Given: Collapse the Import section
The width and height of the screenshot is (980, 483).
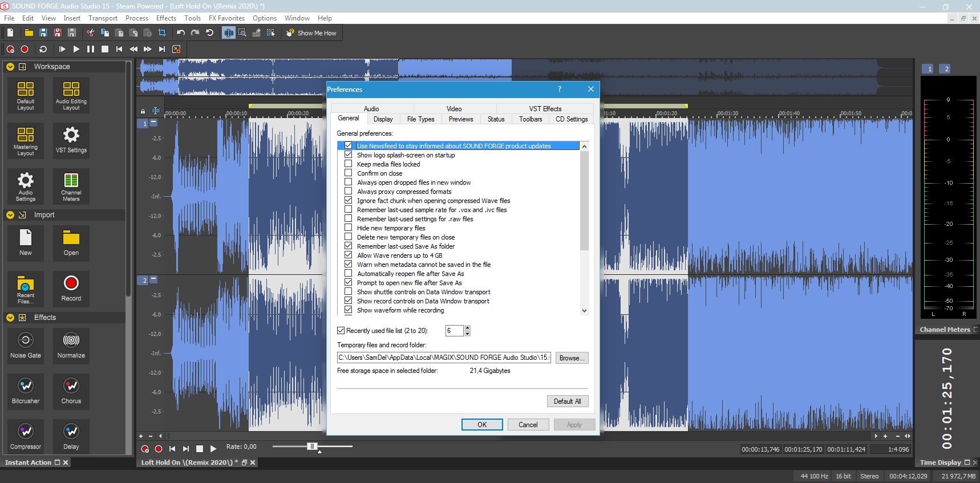Looking at the screenshot, I should click(10, 215).
